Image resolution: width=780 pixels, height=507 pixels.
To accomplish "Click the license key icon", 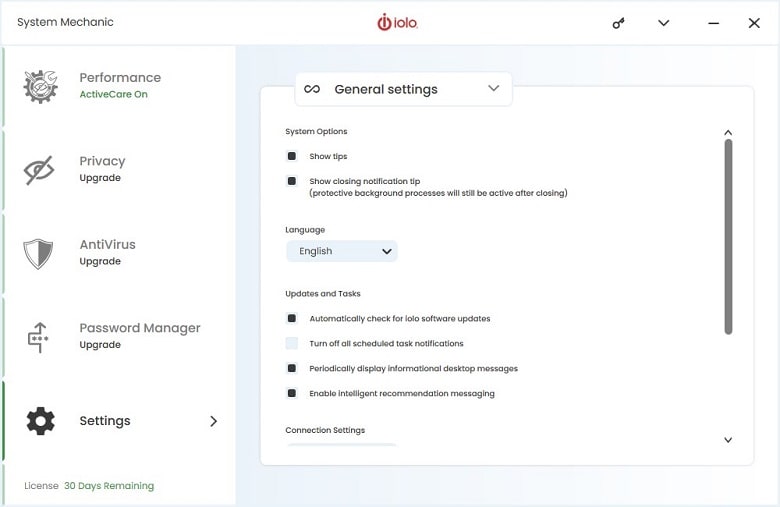I will 618,23.
